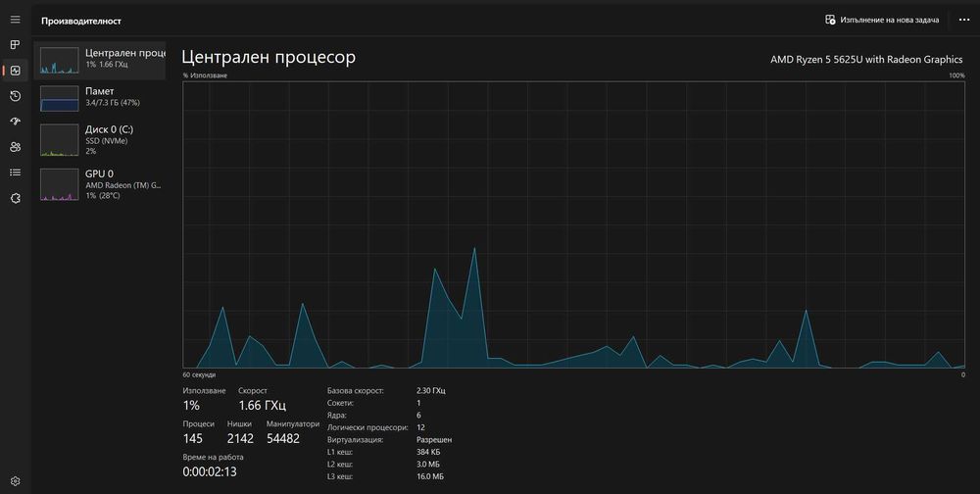Select the Performance page icon
This screenshot has height=494, width=980.
[15, 71]
